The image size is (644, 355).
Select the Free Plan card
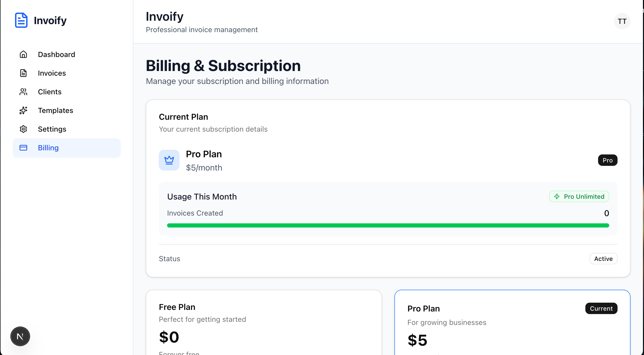(x=264, y=322)
